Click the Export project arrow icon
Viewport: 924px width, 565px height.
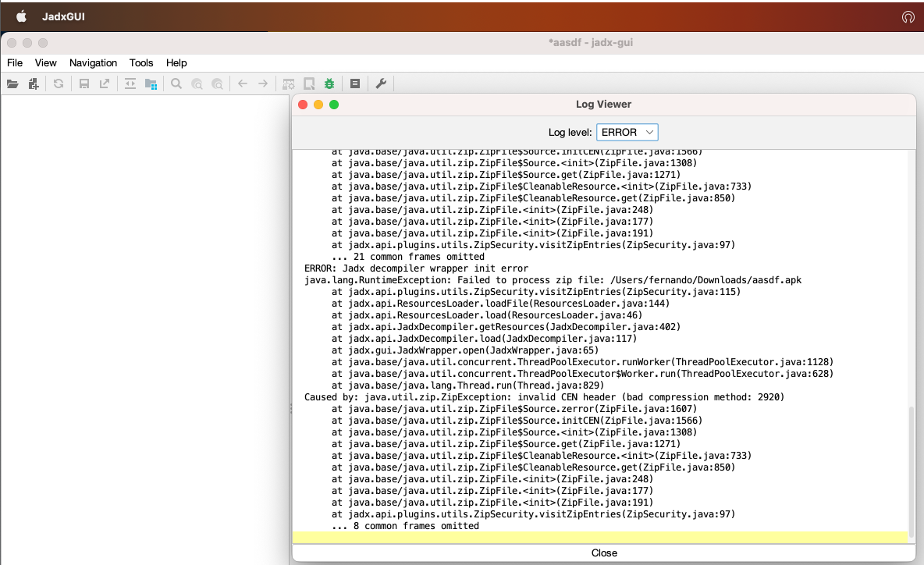[x=104, y=84]
